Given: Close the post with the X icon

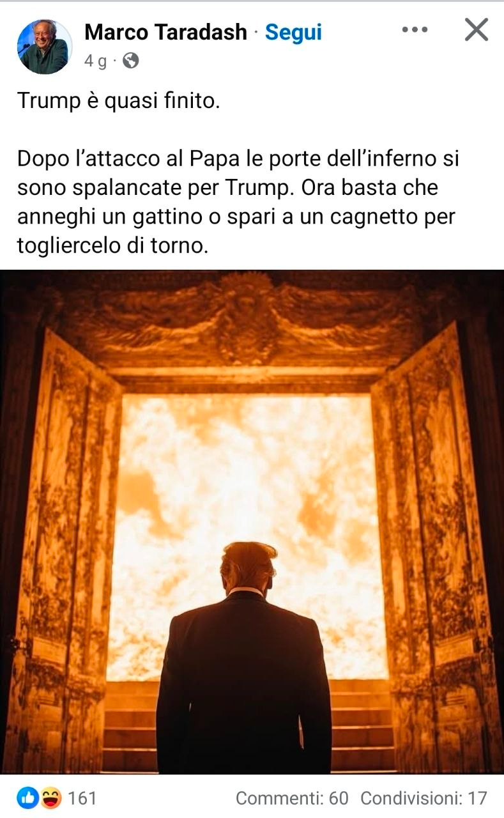Looking at the screenshot, I should pyautogui.click(x=476, y=29).
